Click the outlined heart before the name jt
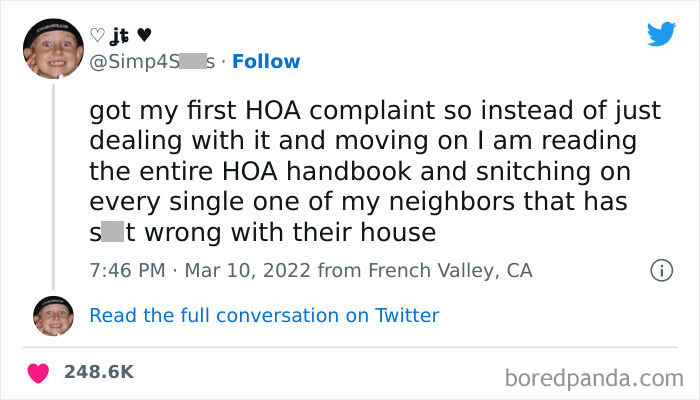This screenshot has height=400, width=700. 97,35
